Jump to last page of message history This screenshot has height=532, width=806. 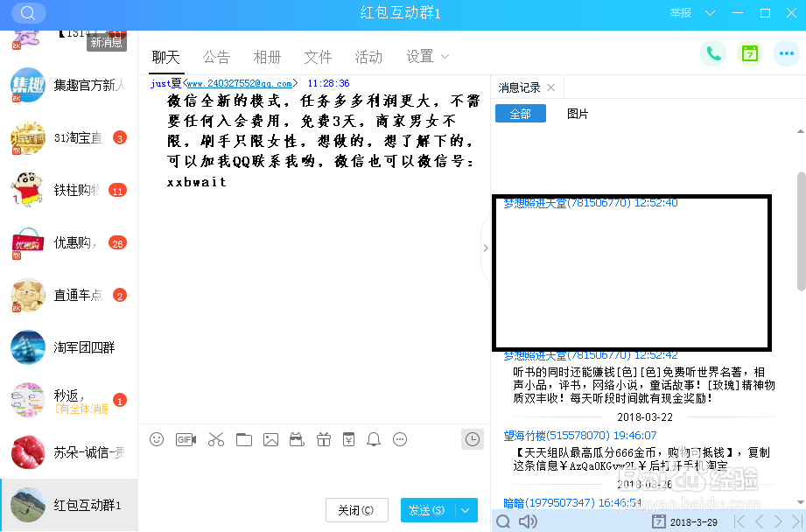point(796,521)
